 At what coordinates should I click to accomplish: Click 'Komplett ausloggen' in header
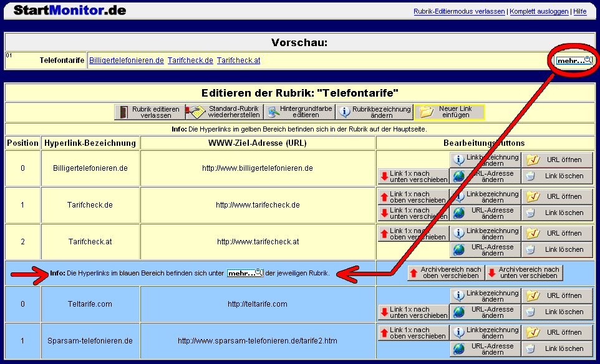539,12
